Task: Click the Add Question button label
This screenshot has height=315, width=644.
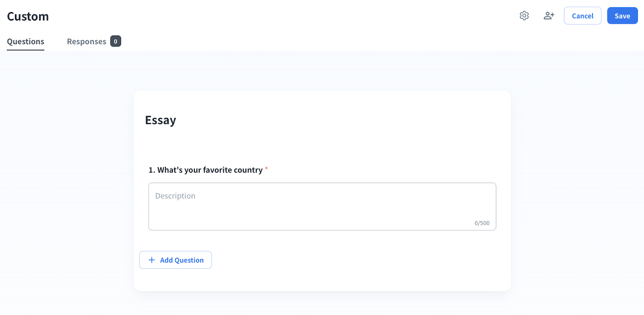Action: [x=182, y=260]
